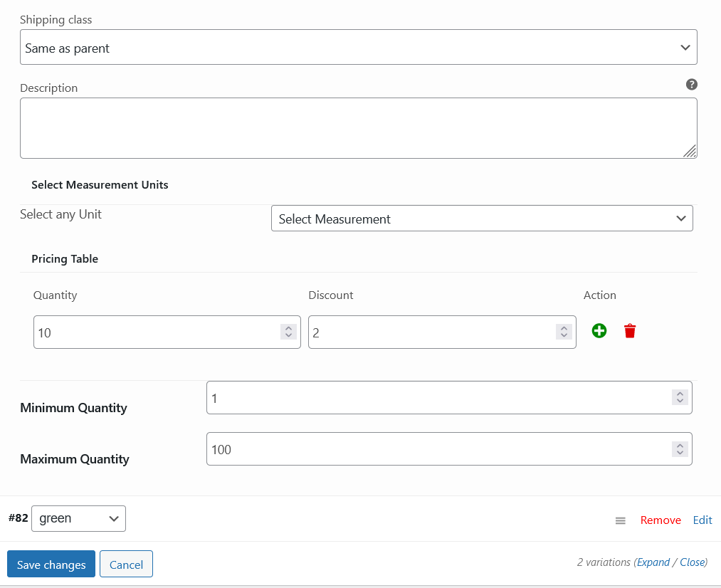Click the Description help question mark icon

691,85
